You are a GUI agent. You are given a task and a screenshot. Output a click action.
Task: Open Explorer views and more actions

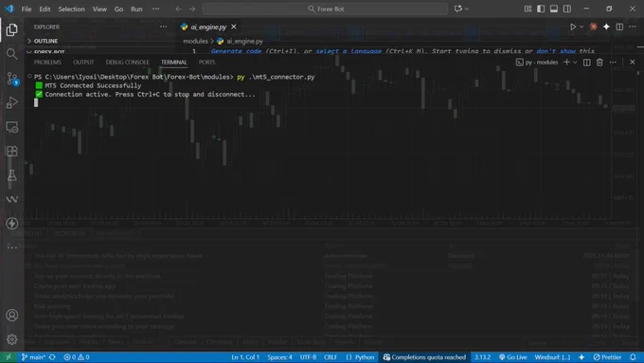(164, 27)
